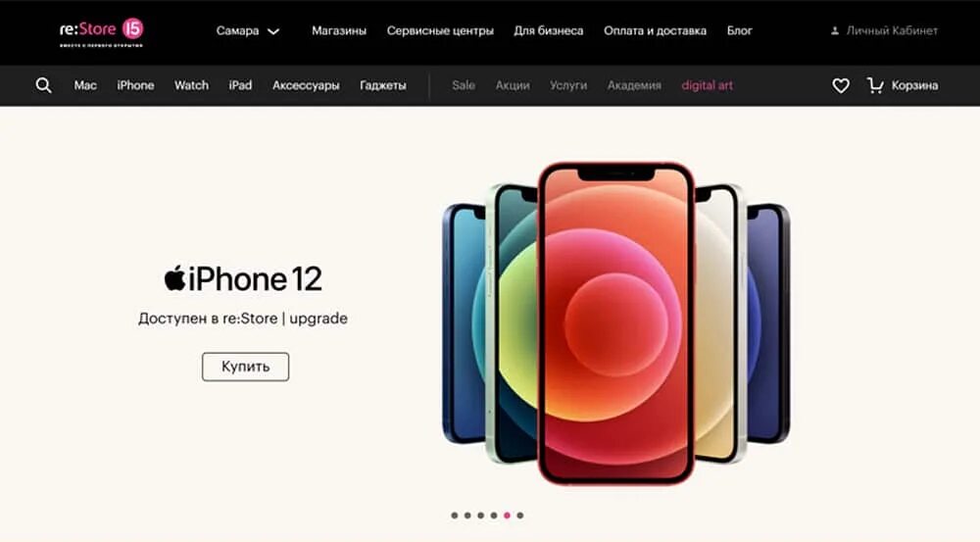Expand the Самара city chevron

click(273, 31)
